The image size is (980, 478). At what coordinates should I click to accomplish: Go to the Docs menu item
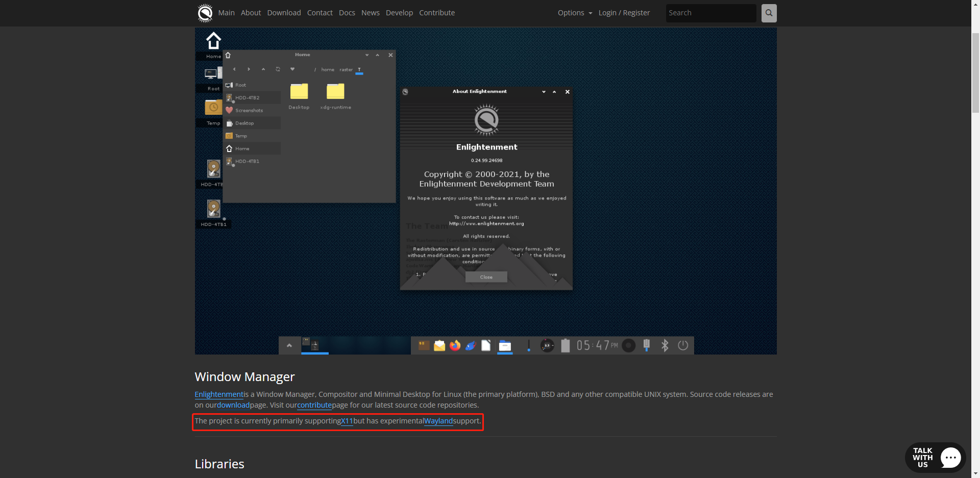347,13
